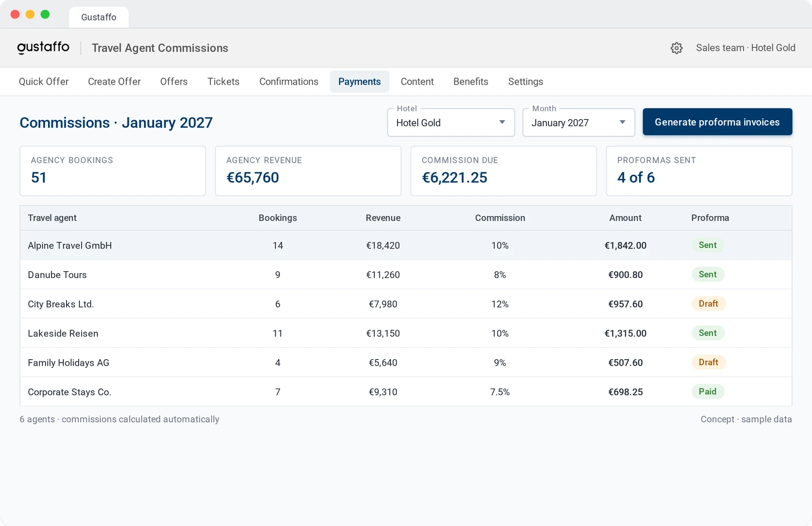Click the Commission Due card €6,221.25

(504, 171)
